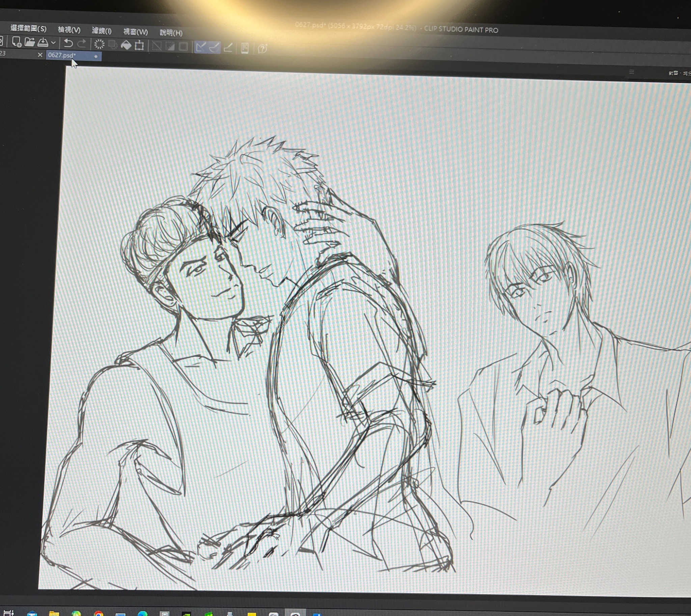
Task: Click the Fill bucket icon
Action: tap(126, 45)
